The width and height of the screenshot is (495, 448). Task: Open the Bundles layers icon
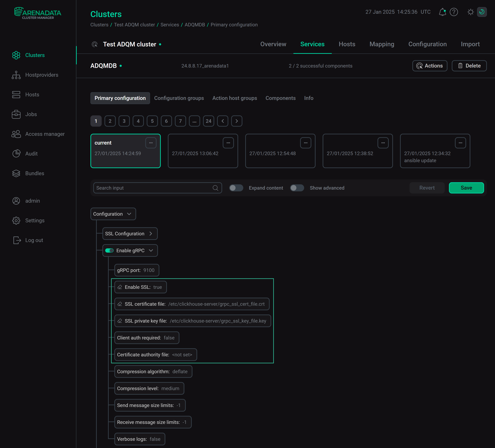(x=16, y=173)
